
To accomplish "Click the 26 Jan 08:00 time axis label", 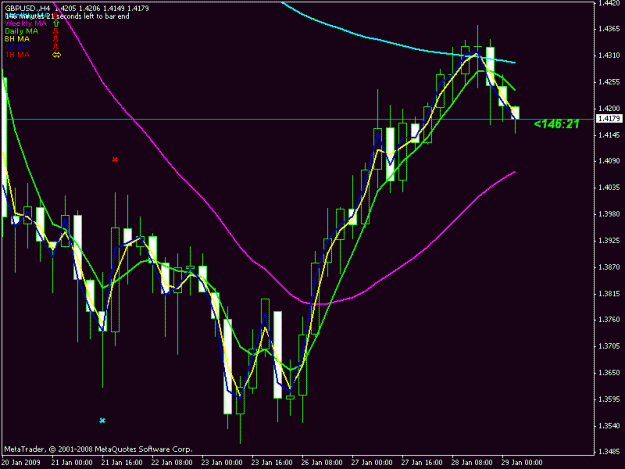I will 322,462.
